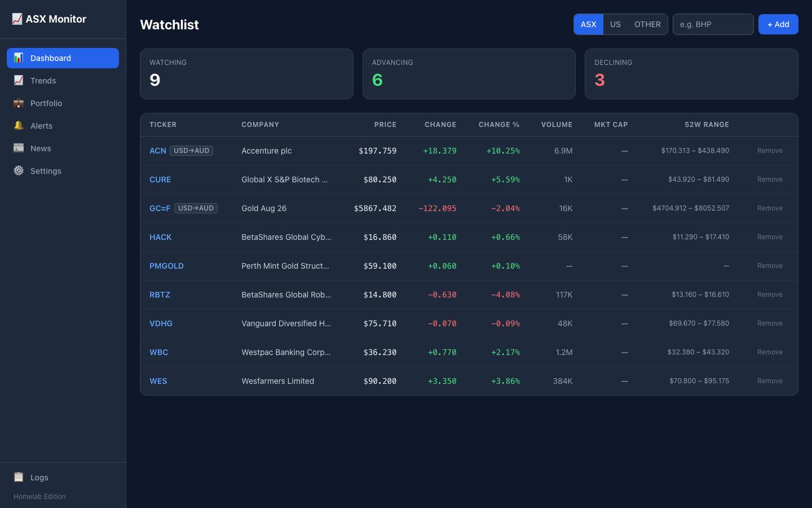Remove VDHG from the watchlist
This screenshot has height=508, width=812.
770,323
